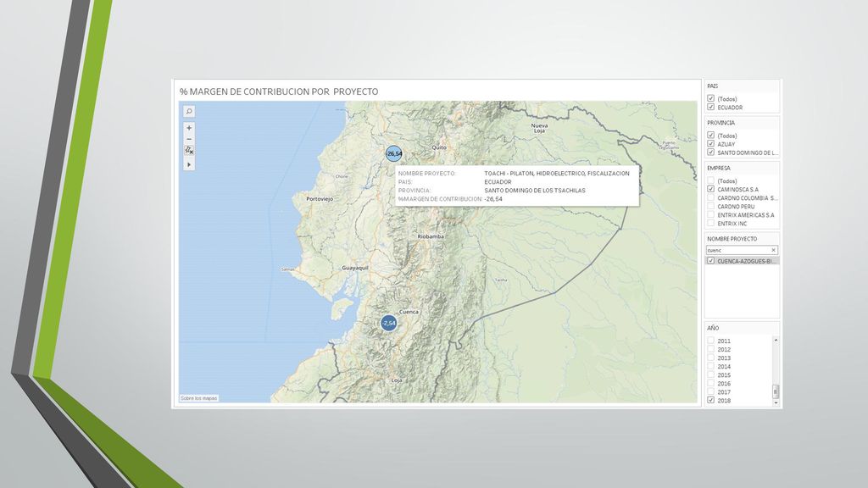
Task: Check the year 2015 filter
Action: click(711, 374)
